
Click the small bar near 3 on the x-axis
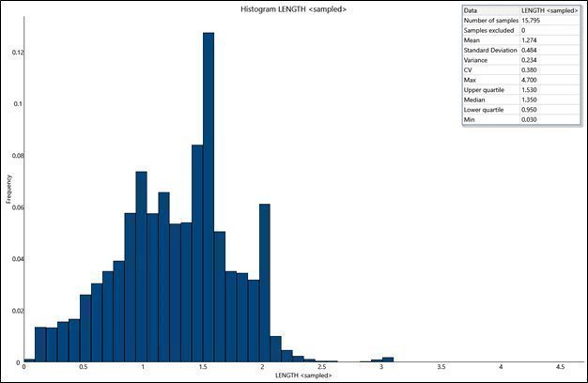pyautogui.click(x=387, y=359)
